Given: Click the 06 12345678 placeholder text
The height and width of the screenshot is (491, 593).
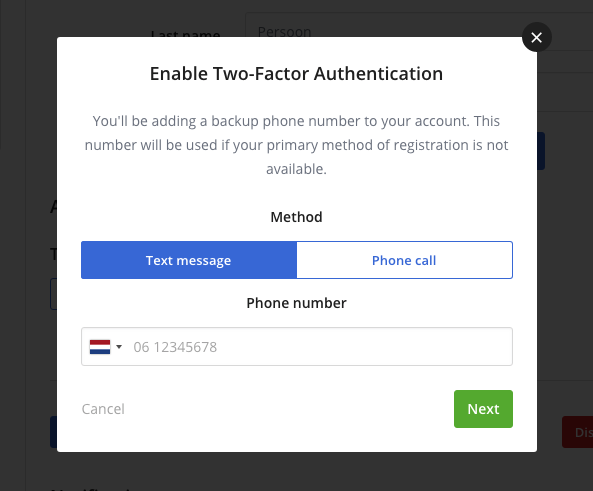Looking at the screenshot, I should tap(175, 347).
